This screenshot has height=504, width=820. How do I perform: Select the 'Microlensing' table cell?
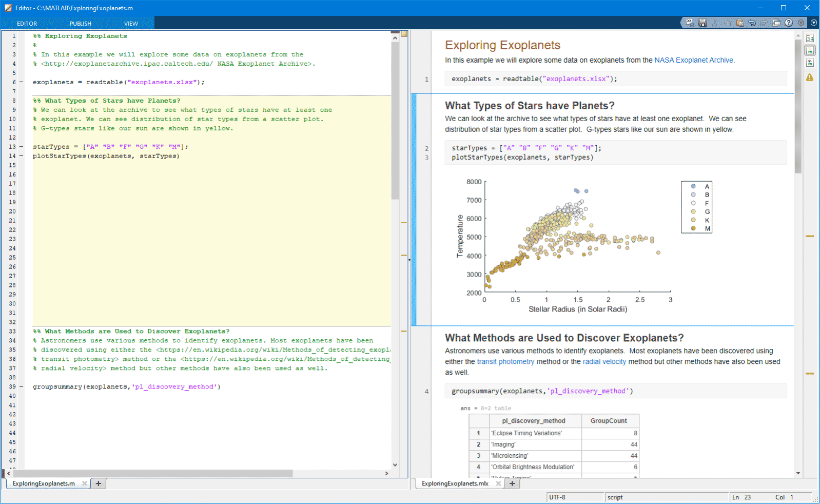point(535,456)
